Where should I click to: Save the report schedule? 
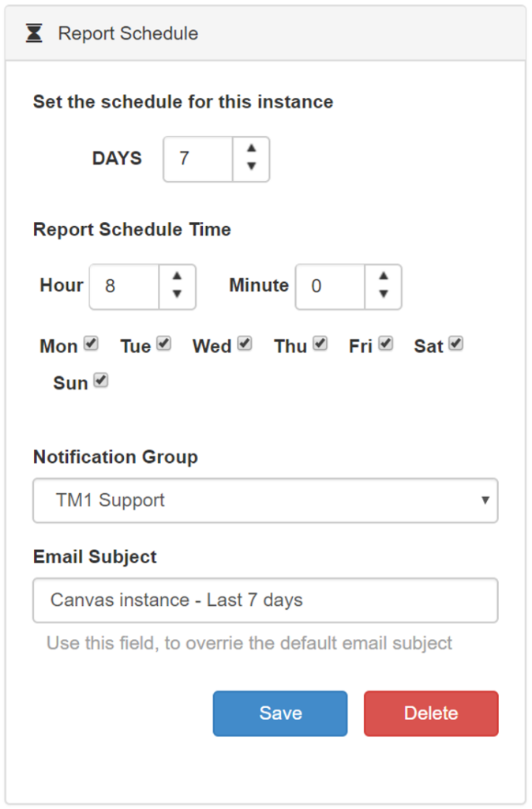click(x=280, y=713)
